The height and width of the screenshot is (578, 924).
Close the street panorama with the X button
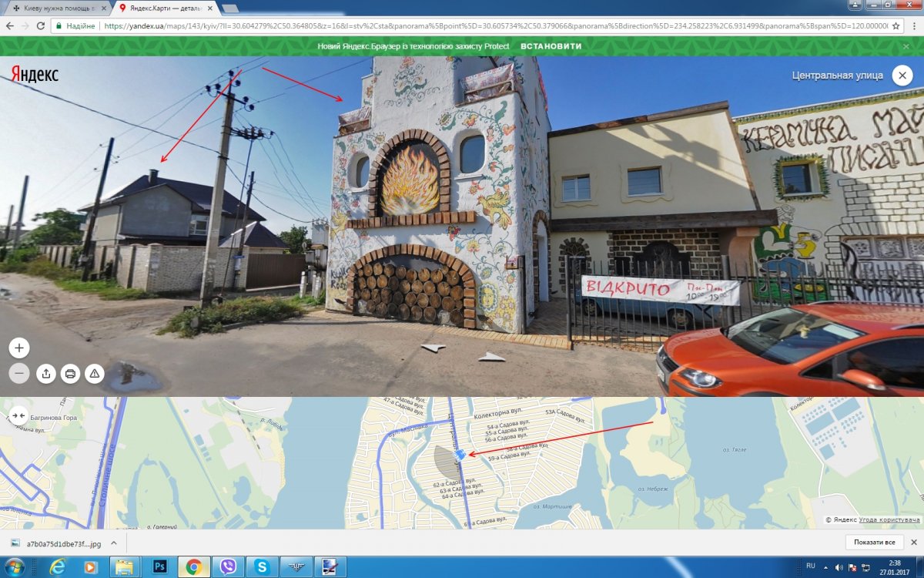(902, 76)
